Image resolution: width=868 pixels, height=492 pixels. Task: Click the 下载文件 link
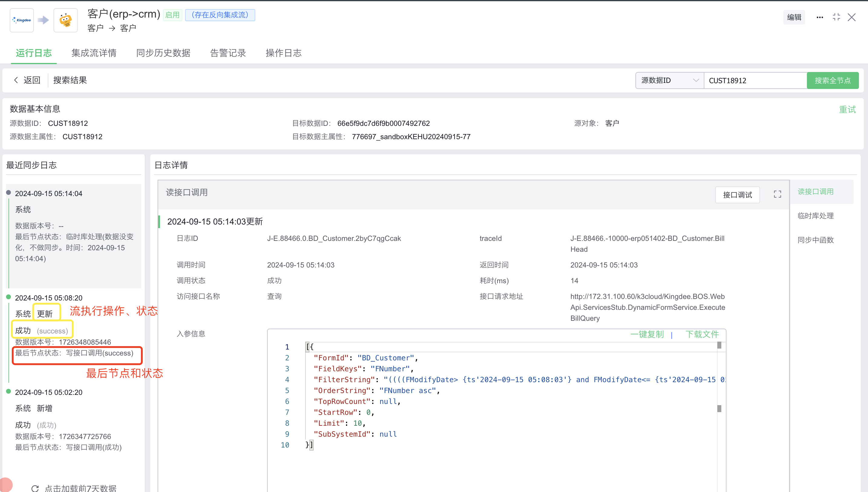pyautogui.click(x=702, y=334)
